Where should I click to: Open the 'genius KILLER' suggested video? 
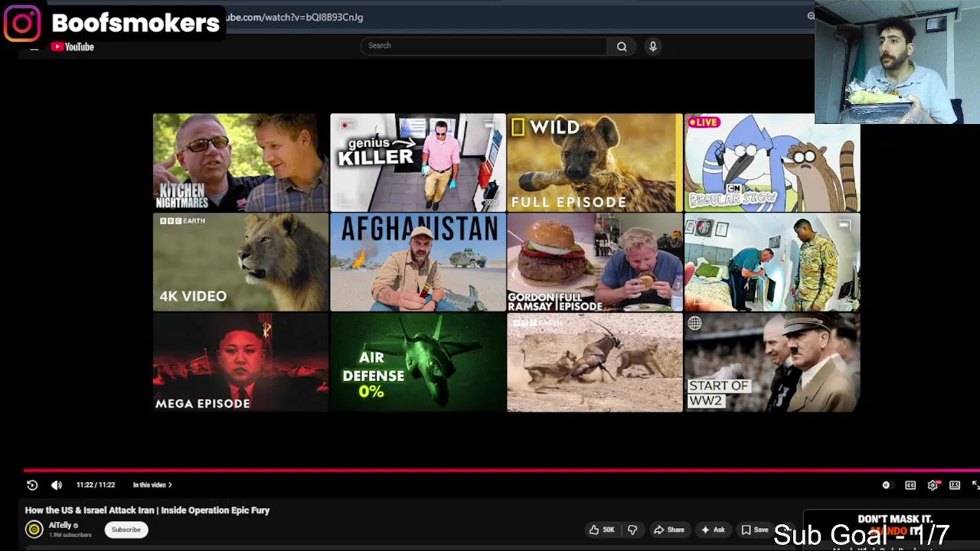click(x=418, y=162)
